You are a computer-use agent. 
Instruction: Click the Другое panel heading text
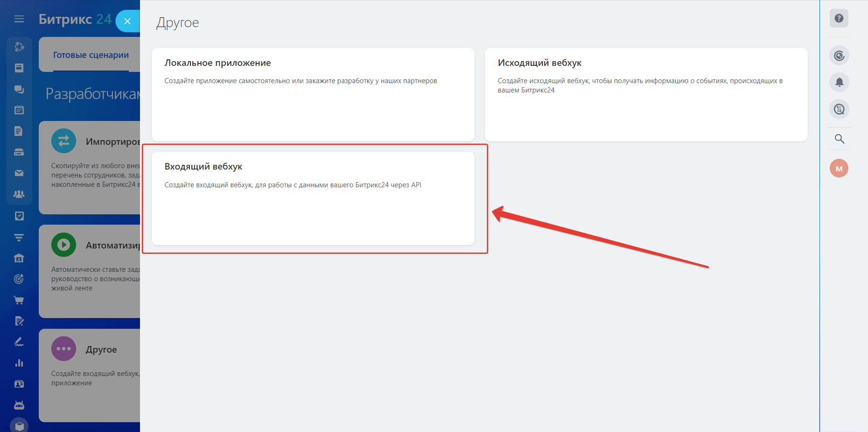[x=178, y=23]
